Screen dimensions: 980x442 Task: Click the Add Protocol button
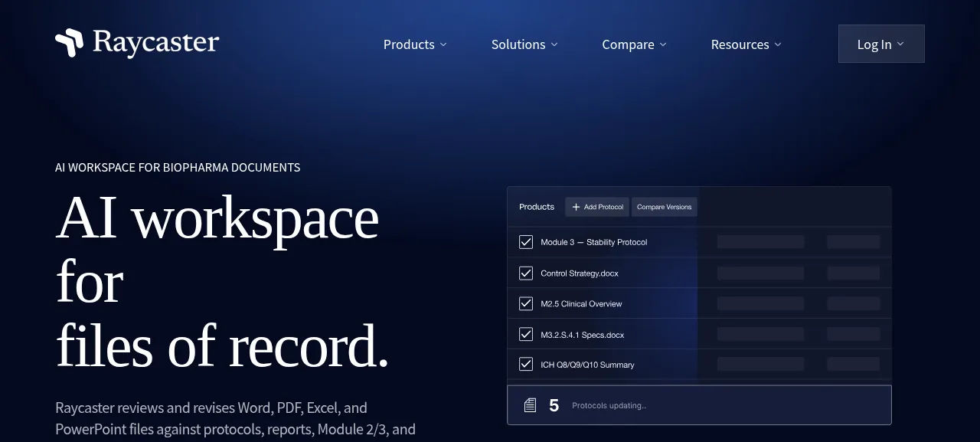(x=597, y=207)
